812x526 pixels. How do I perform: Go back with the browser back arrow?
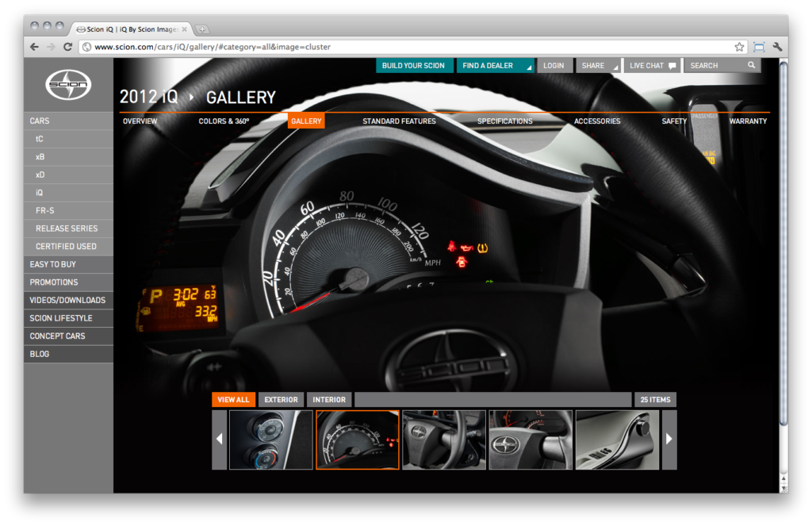tap(34, 47)
